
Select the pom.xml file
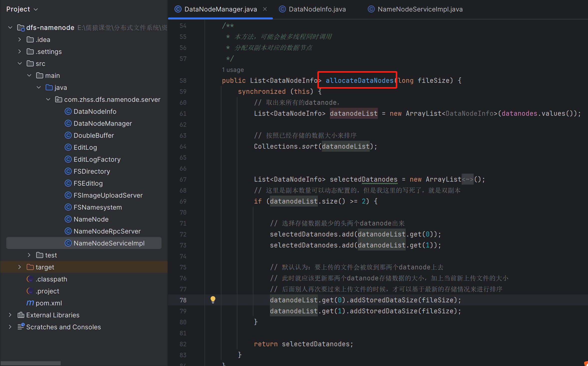49,303
